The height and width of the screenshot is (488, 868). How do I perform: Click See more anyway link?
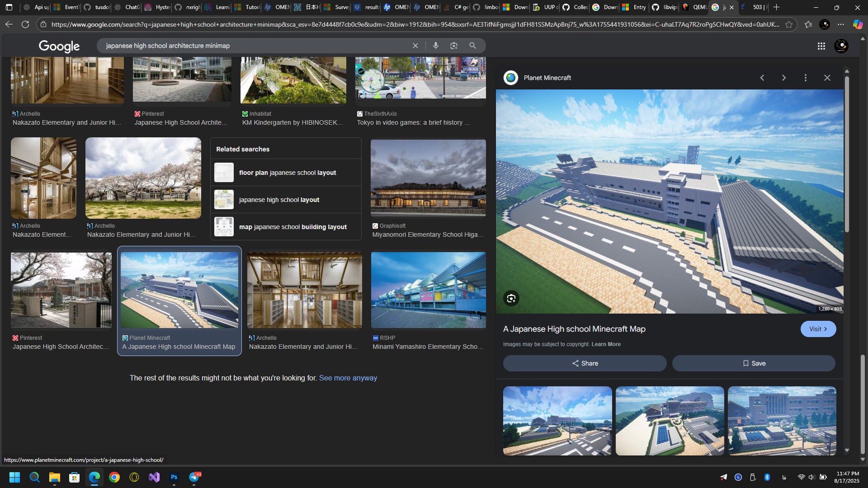point(348,378)
